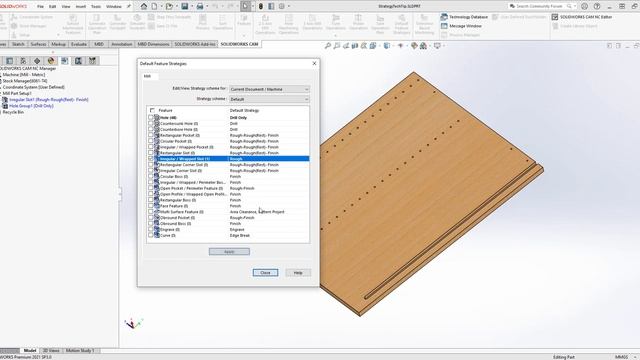
Task: Open the ConfigurationManager tab icon
Action: coord(23,61)
